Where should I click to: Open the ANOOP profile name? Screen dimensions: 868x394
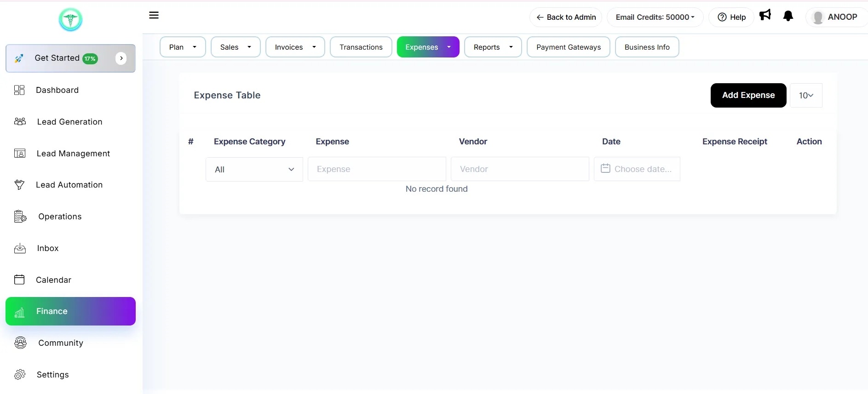[x=843, y=17]
